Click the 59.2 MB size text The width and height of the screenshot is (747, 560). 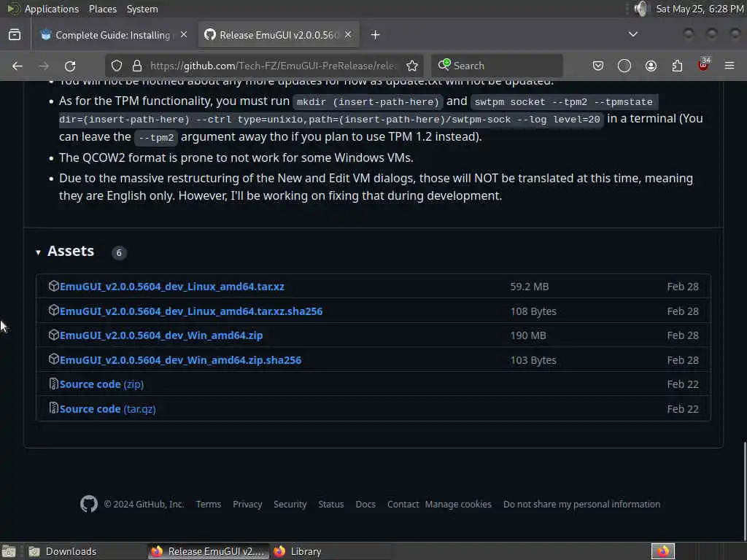coord(530,287)
